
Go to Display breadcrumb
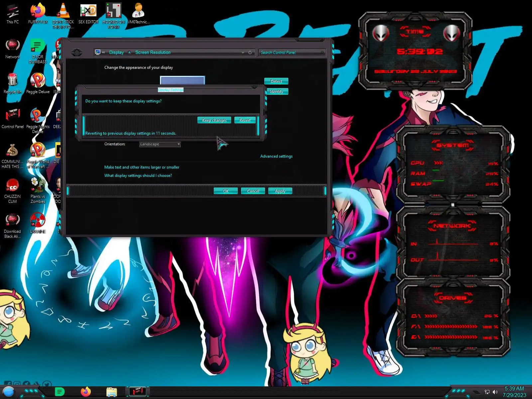click(x=116, y=53)
